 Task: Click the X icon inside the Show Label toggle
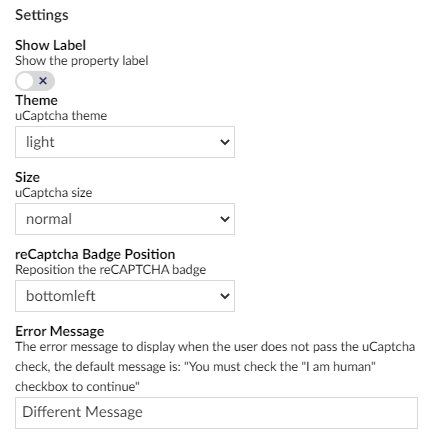[x=43, y=81]
